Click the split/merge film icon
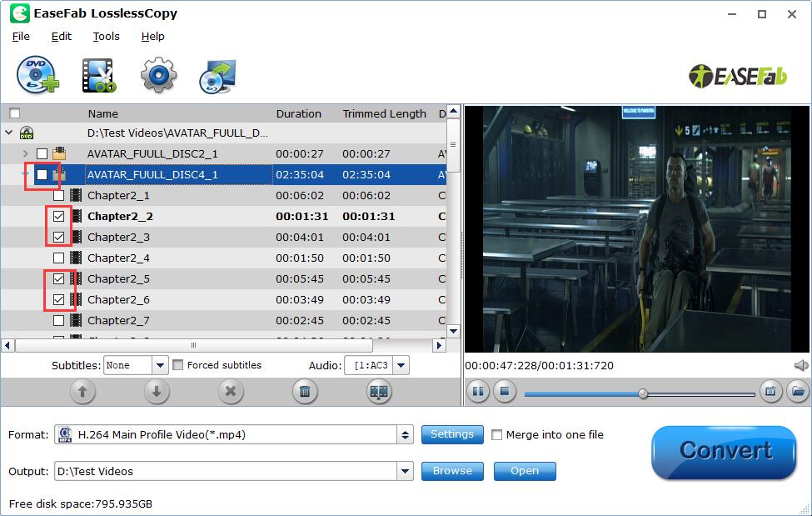Viewport: 812px width, 516px height. pos(379,392)
